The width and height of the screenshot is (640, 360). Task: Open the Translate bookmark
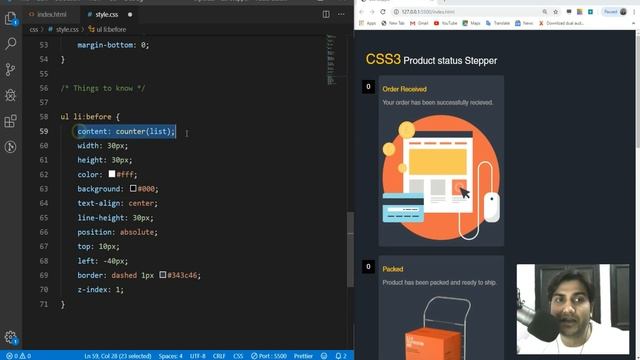tap(498, 23)
